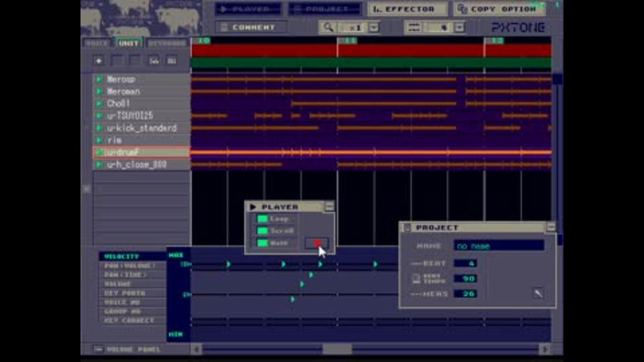Click the scrollbar right arrow
Screen dimensions: 644x362
click(x=545, y=349)
